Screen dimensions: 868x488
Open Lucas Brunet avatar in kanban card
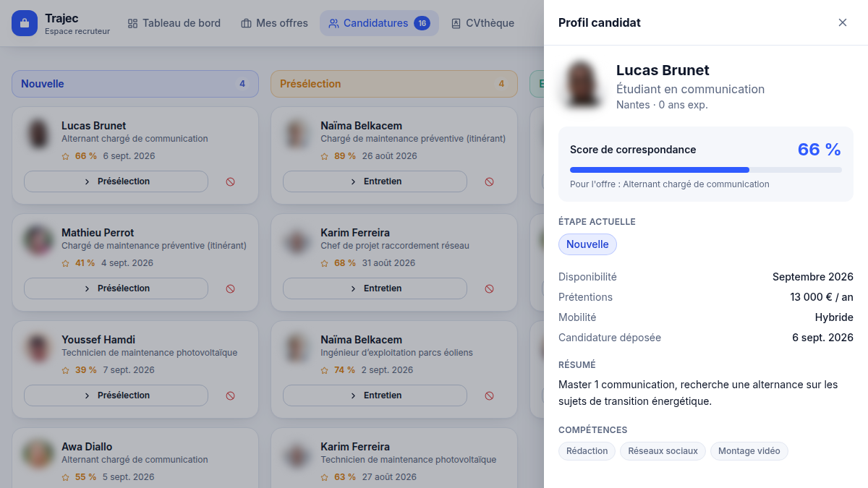(x=38, y=134)
